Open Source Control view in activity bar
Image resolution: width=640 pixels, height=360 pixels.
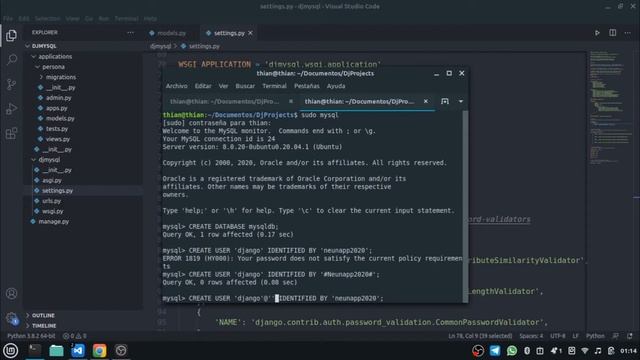click(11, 84)
